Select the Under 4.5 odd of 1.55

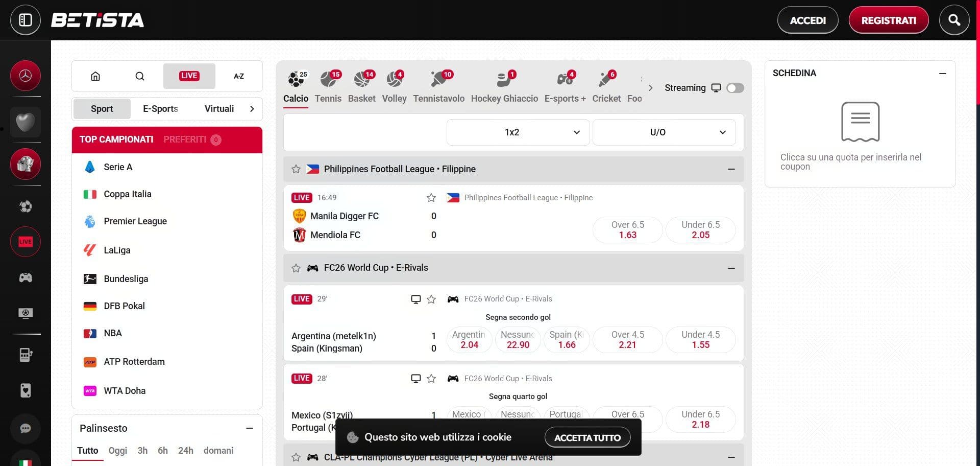coord(700,339)
